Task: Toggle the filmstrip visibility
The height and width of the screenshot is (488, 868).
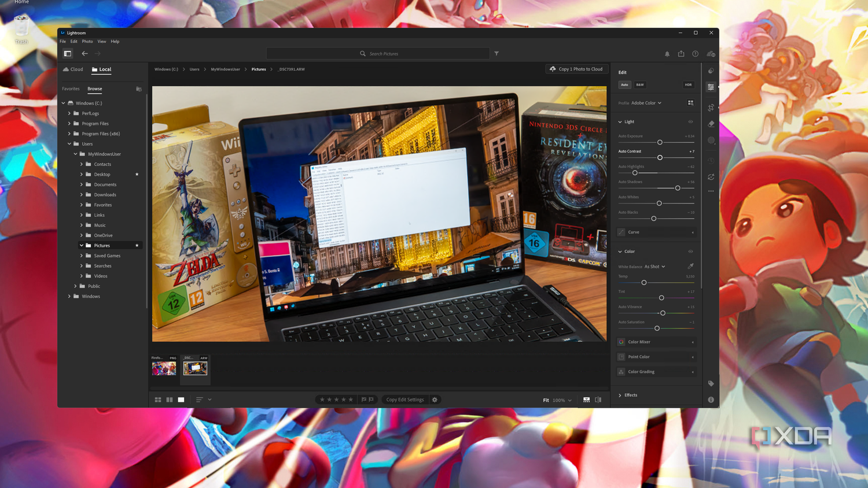Action: point(586,400)
